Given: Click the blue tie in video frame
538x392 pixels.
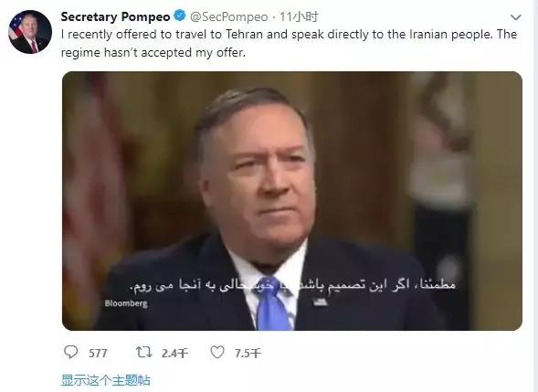Looking at the screenshot, I should tap(273, 305).
